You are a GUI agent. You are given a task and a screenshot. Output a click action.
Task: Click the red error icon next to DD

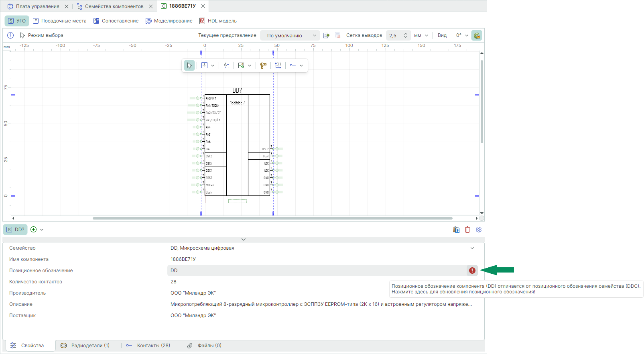(472, 271)
